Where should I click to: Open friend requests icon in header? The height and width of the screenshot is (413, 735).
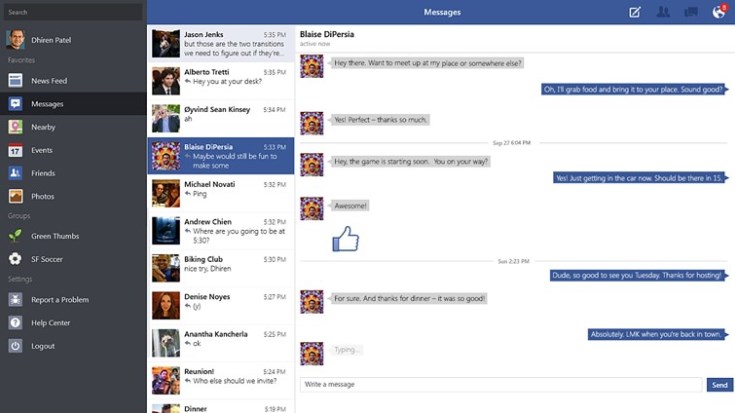pyautogui.click(x=663, y=12)
